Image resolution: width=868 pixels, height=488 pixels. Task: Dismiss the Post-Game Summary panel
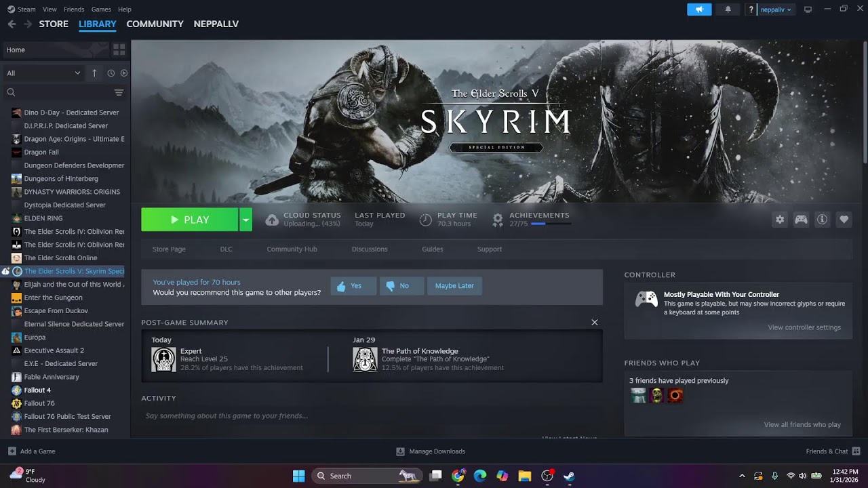[x=595, y=323]
